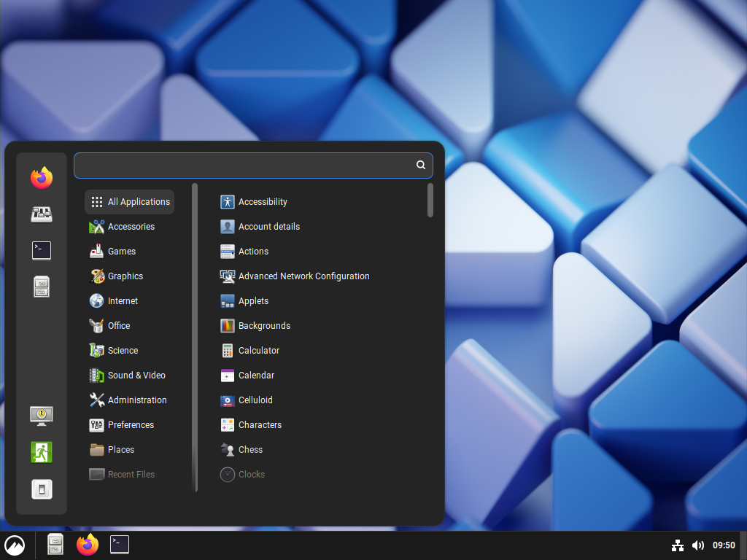The width and height of the screenshot is (747, 560).
Task: Click the network icon in the system tray
Action: point(677,545)
